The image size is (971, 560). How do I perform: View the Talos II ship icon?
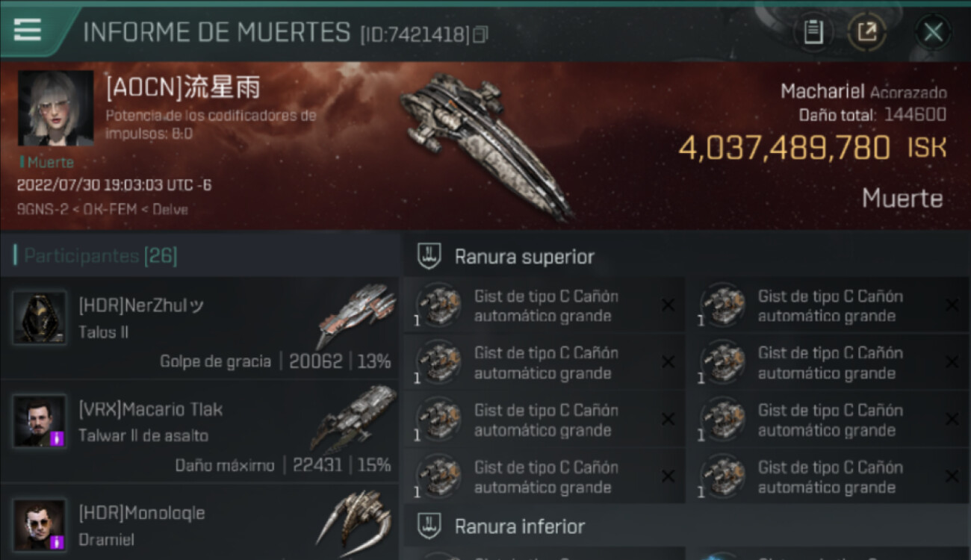click(356, 315)
